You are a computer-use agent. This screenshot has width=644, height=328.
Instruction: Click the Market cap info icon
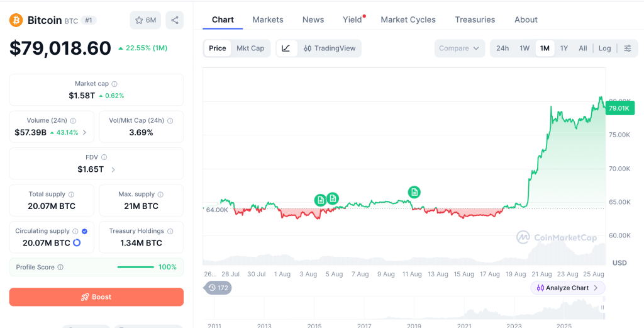pos(114,84)
